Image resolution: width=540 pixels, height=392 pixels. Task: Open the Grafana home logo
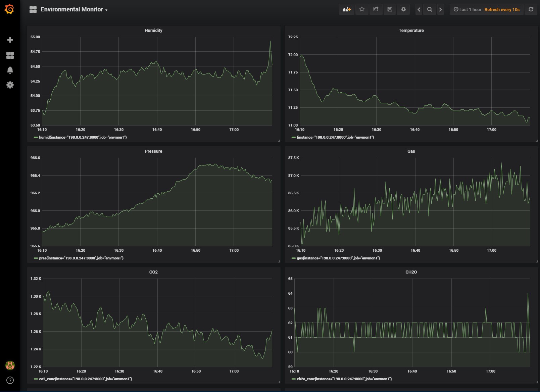coord(10,9)
